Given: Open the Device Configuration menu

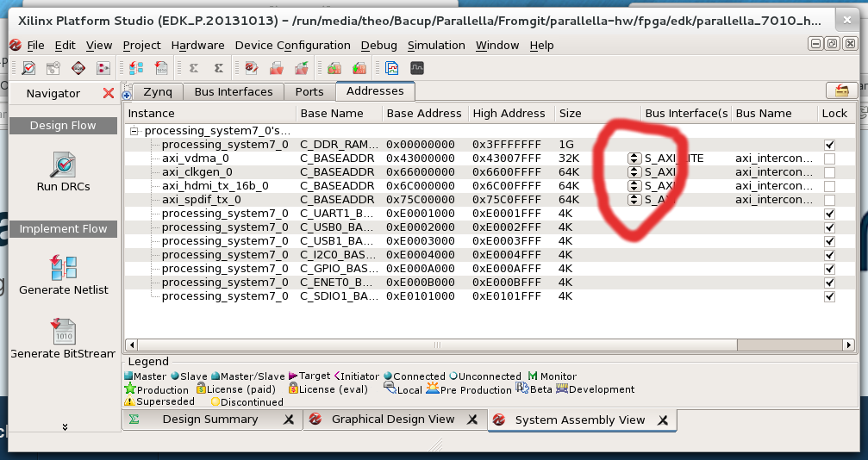Looking at the screenshot, I should pos(292,46).
